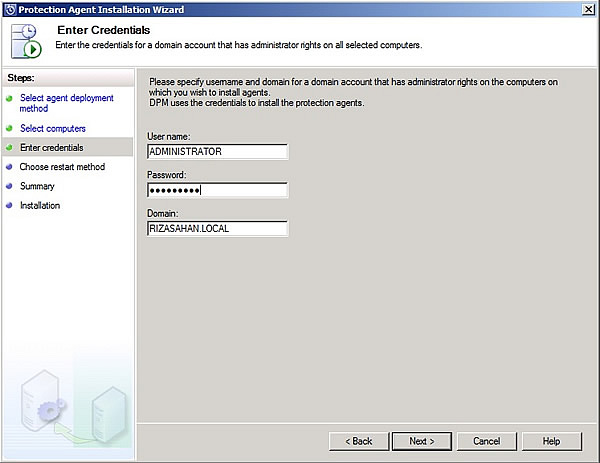This screenshot has width=600, height=463.
Task: Focus the User name text field
Action: pyautogui.click(x=217, y=152)
